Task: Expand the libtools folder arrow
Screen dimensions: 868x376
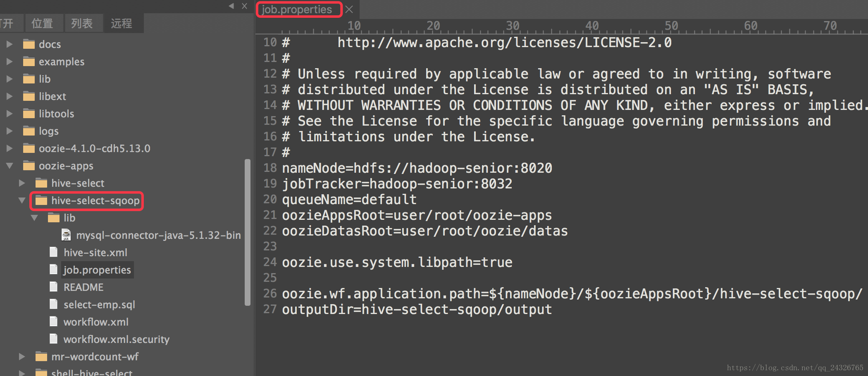Action: (10, 114)
